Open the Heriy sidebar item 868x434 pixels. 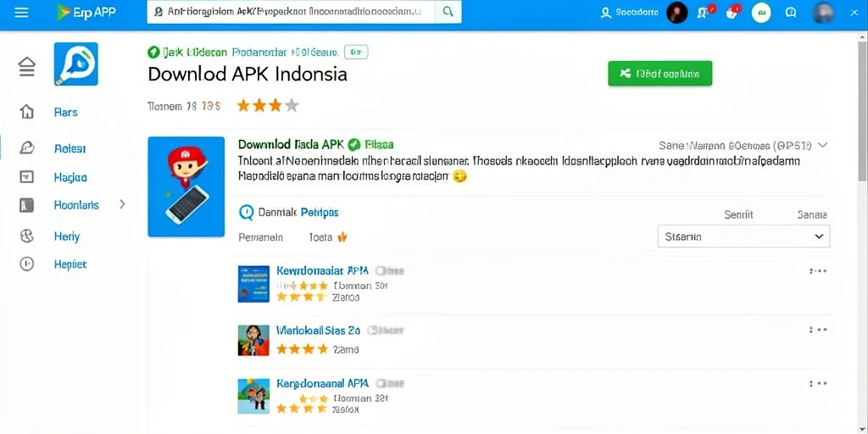coord(67,236)
